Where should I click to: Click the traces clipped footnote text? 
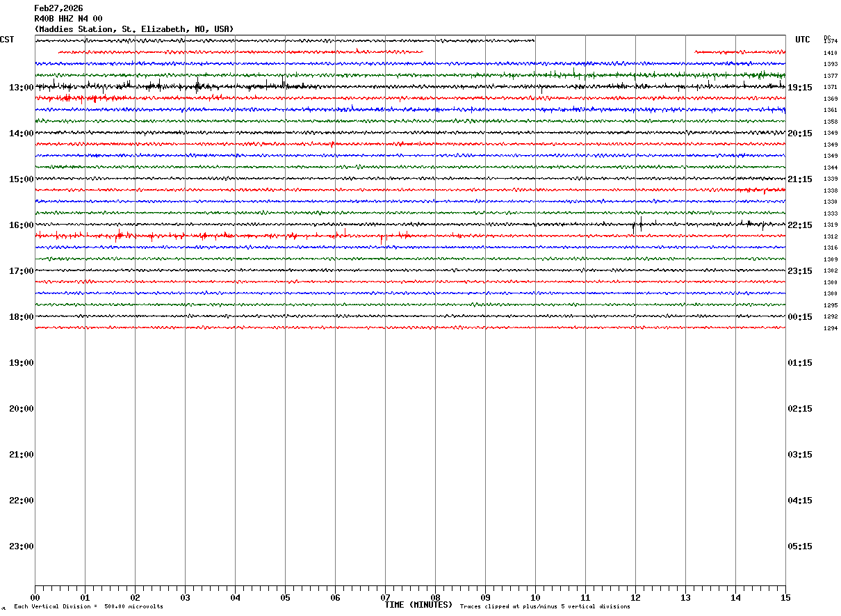click(x=545, y=607)
